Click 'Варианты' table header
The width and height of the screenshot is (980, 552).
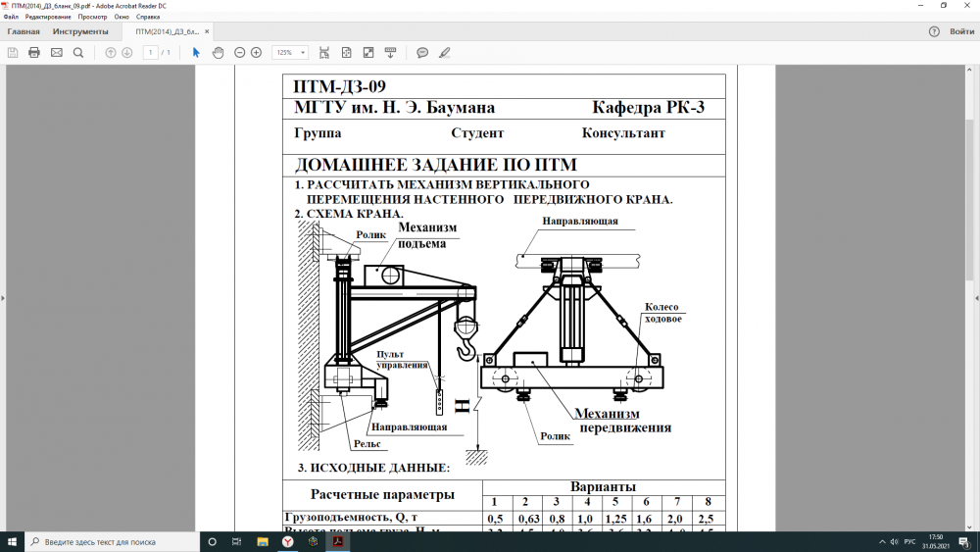[x=603, y=486]
